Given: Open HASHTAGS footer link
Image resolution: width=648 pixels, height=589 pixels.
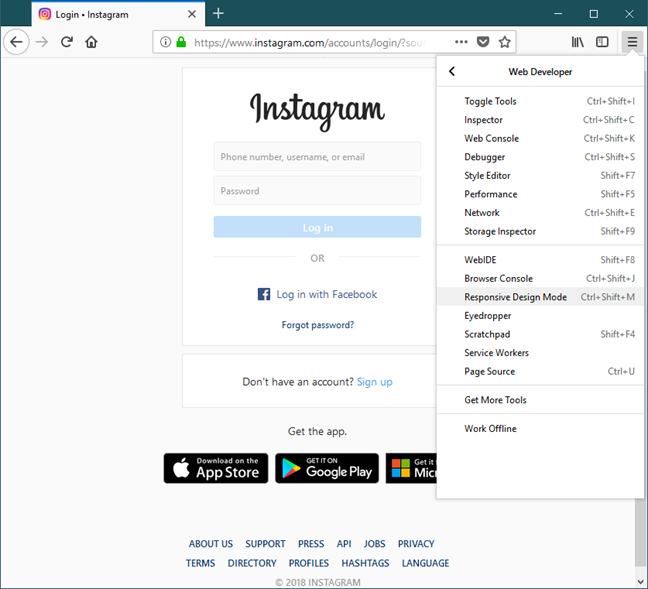Looking at the screenshot, I should (365, 563).
